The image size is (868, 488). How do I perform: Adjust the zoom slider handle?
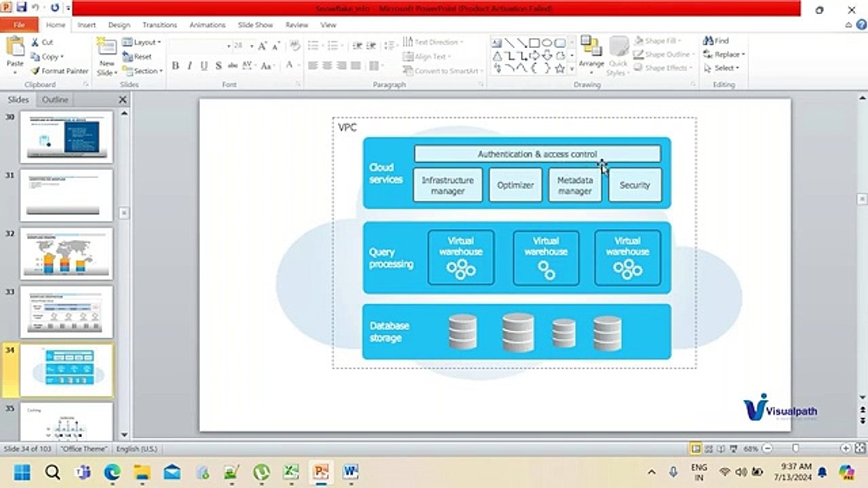click(x=795, y=449)
